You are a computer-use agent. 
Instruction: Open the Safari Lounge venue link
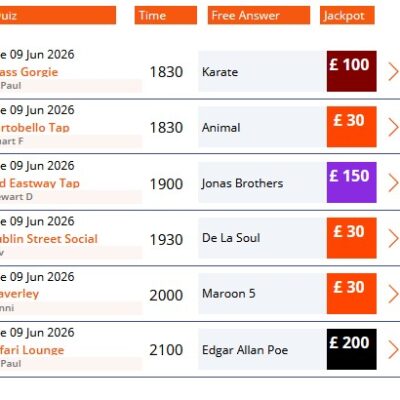click(32, 350)
